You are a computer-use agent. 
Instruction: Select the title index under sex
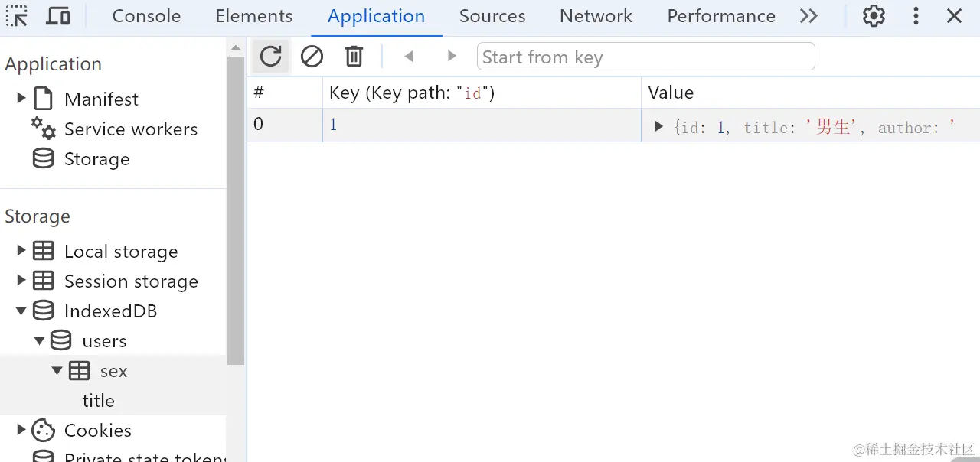(x=99, y=401)
